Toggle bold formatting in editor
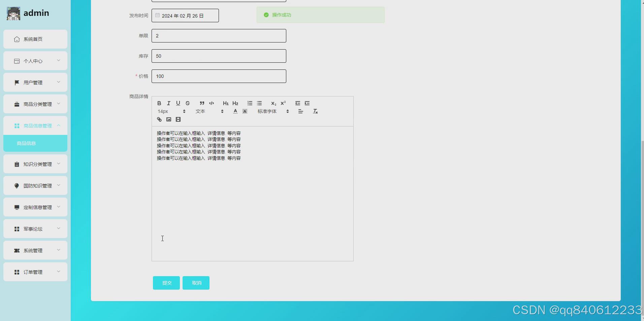644x321 pixels. [159, 103]
